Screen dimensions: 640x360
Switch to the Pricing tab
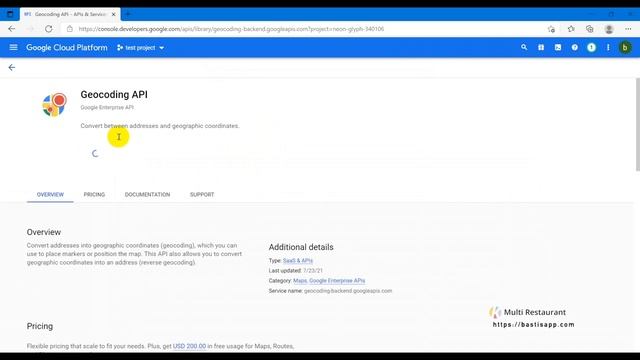point(94,195)
